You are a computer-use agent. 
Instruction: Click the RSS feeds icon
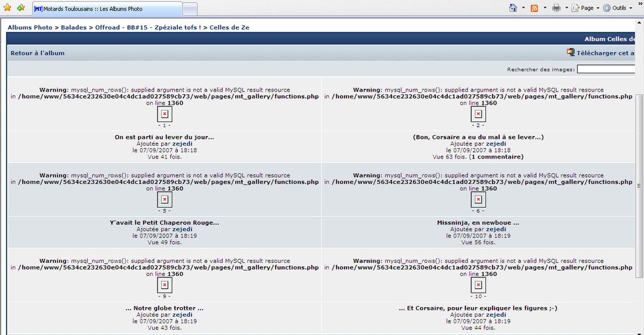(534, 8)
